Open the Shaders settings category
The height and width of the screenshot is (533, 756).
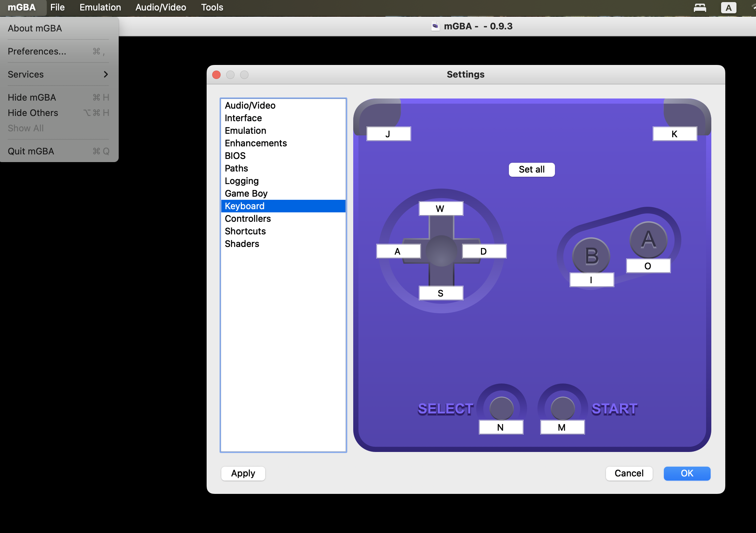tap(242, 244)
